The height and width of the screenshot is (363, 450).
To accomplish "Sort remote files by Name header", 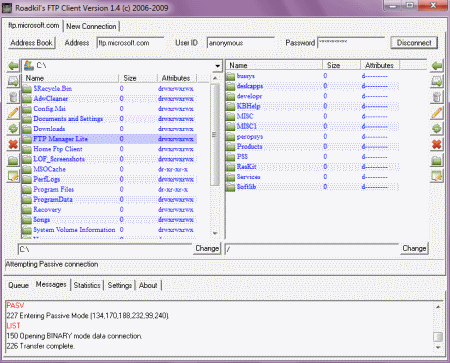I will [x=274, y=65].
